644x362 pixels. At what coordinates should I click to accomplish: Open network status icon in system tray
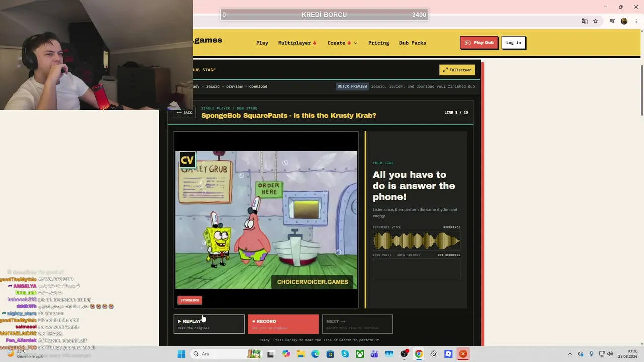(x=602, y=354)
